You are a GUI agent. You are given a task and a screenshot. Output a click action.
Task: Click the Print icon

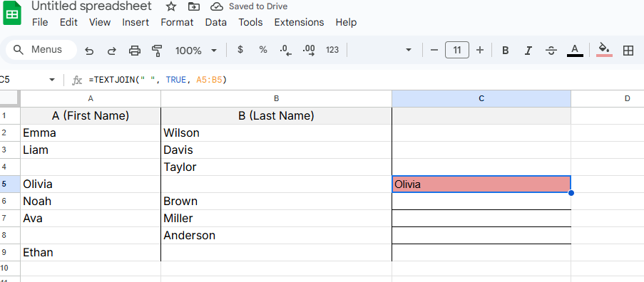click(135, 51)
